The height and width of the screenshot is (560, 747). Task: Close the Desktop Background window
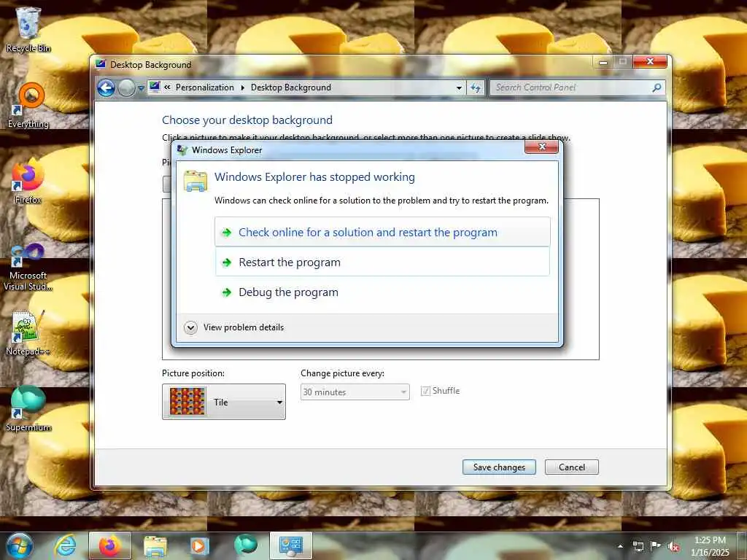(650, 62)
